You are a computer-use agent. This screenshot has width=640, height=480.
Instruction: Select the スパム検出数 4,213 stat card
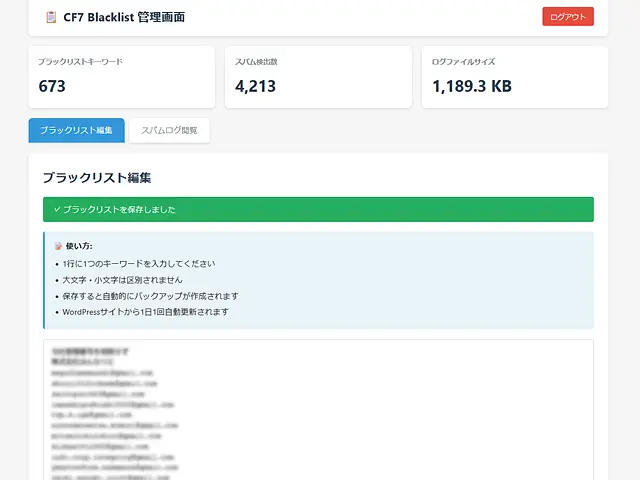coord(318,77)
